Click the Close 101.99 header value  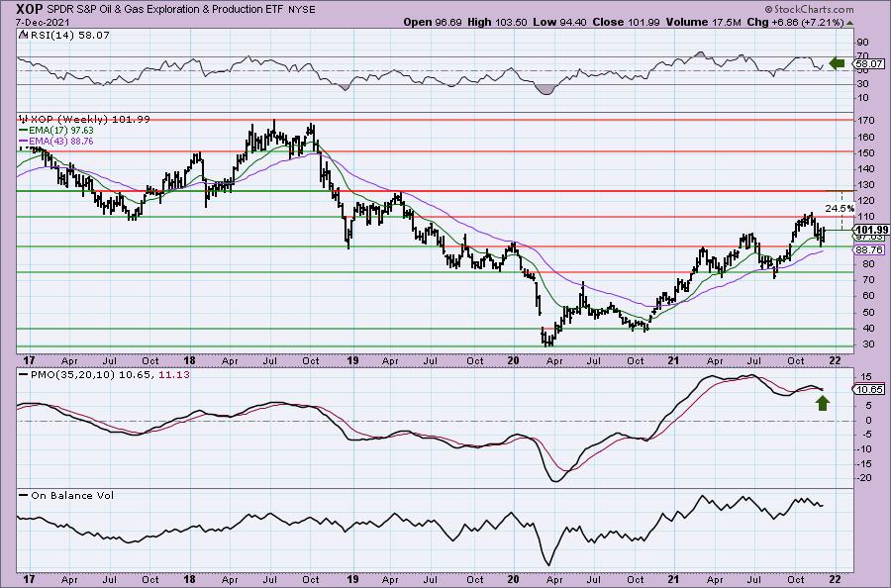click(627, 22)
